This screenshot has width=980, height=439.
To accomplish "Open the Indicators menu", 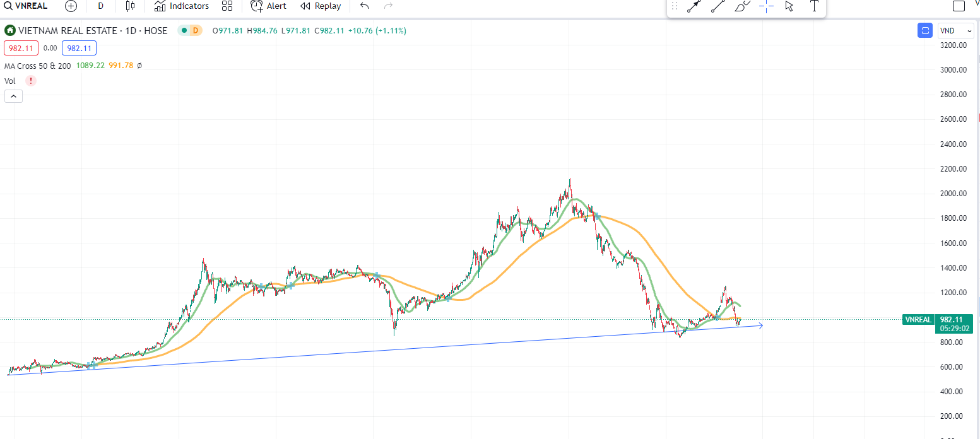I will (182, 6).
